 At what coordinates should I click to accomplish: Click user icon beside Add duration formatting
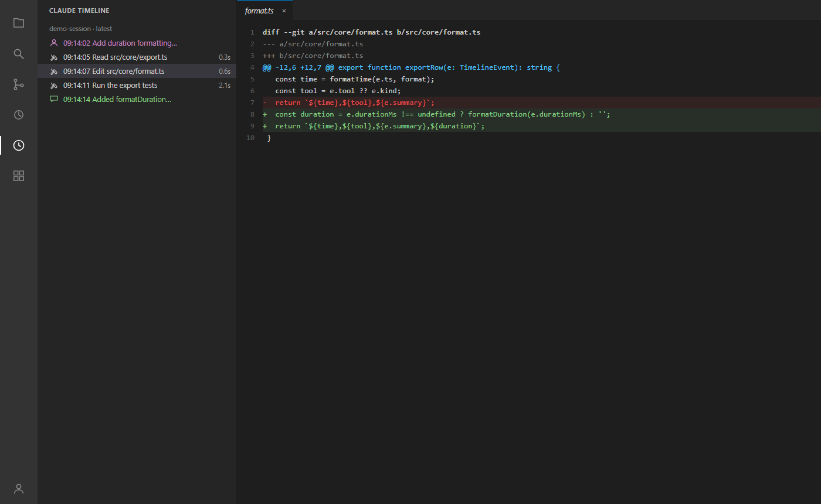(54, 43)
